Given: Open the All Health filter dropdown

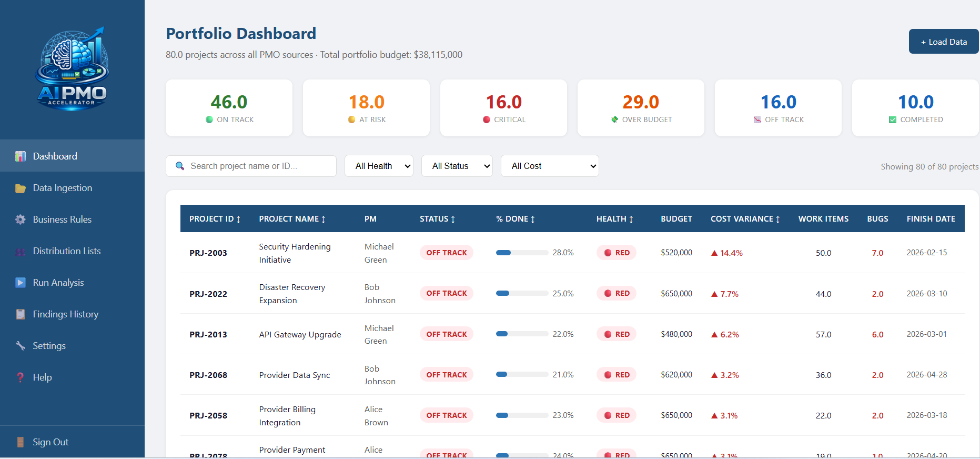Looking at the screenshot, I should click(x=379, y=166).
